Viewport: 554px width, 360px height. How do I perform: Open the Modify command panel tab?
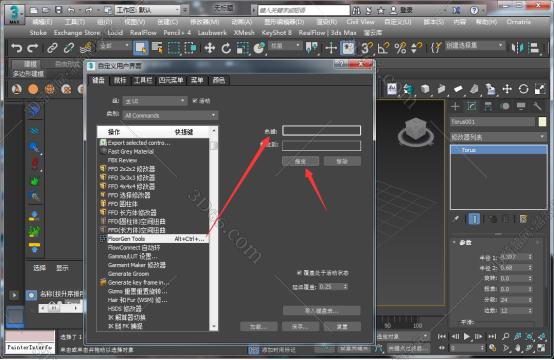[x=472, y=106]
